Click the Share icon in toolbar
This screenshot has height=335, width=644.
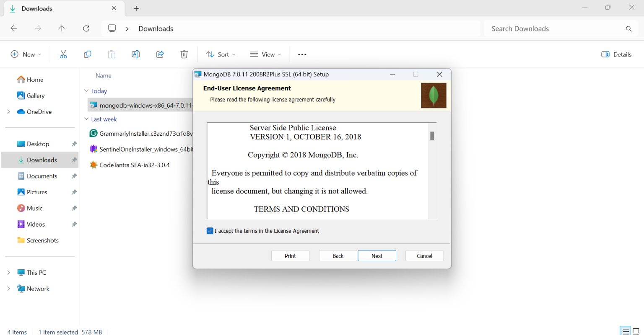pos(160,54)
